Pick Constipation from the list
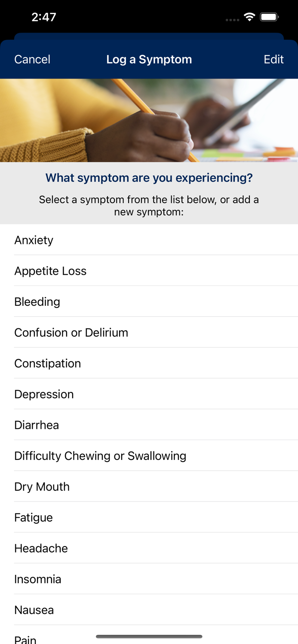 (x=48, y=363)
